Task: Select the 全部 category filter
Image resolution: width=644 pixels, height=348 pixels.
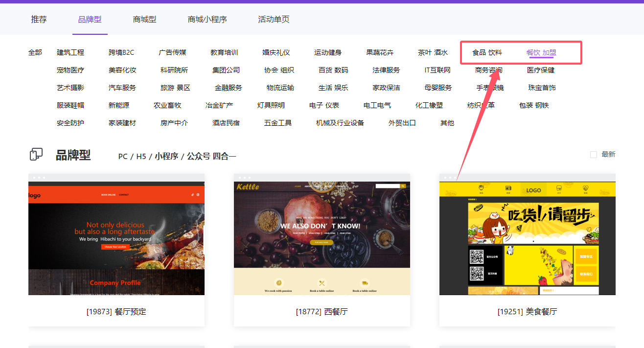Action: tap(35, 52)
